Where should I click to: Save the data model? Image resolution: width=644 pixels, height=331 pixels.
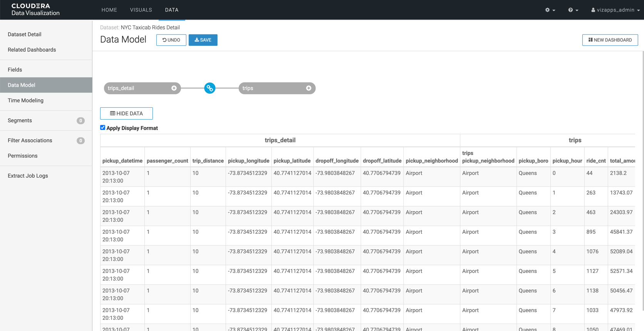[x=203, y=40]
